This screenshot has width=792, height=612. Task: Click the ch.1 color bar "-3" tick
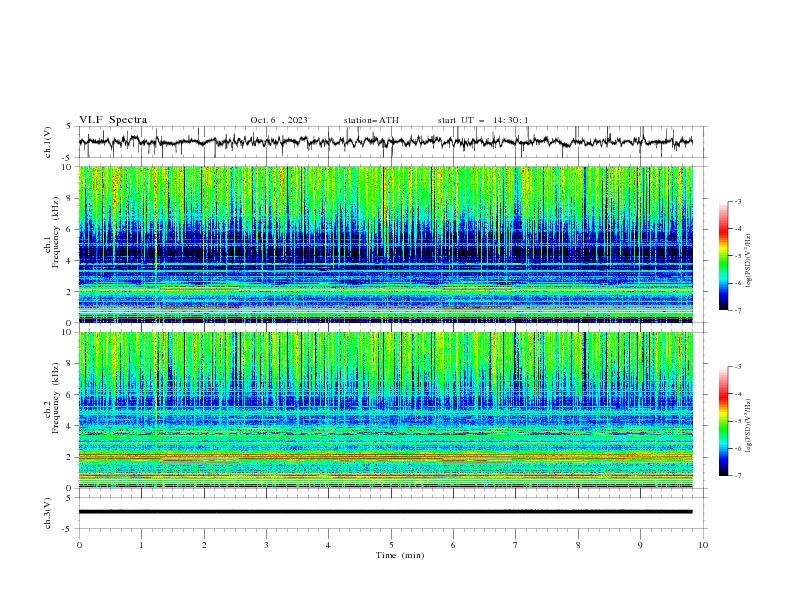pos(738,201)
